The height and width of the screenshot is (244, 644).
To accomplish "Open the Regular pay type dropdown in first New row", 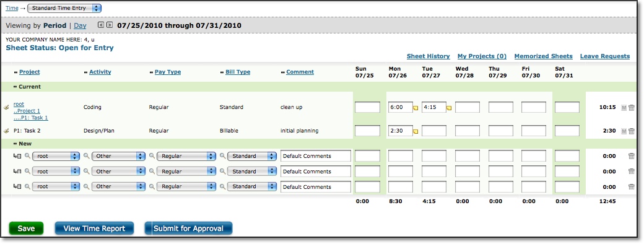I will click(186, 156).
